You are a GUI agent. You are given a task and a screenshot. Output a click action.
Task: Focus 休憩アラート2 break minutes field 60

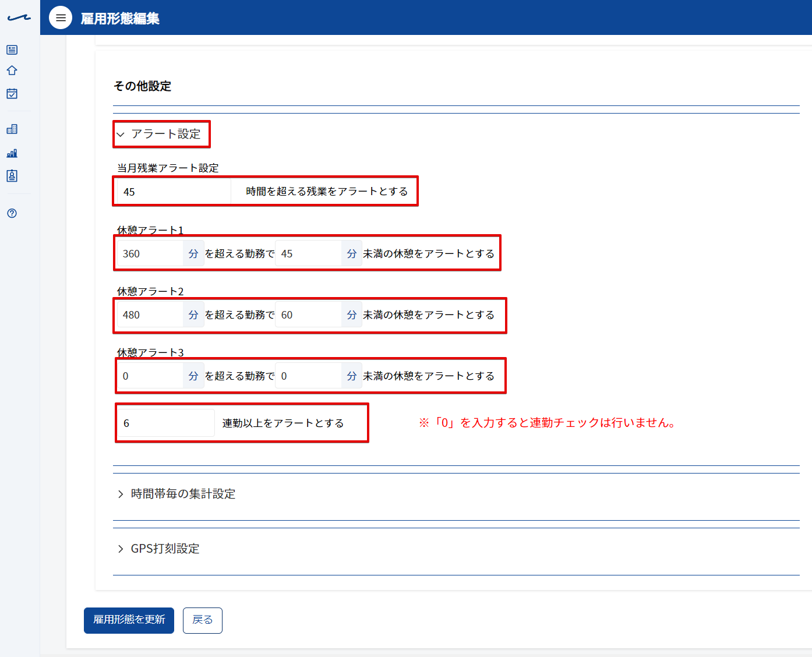[309, 315]
